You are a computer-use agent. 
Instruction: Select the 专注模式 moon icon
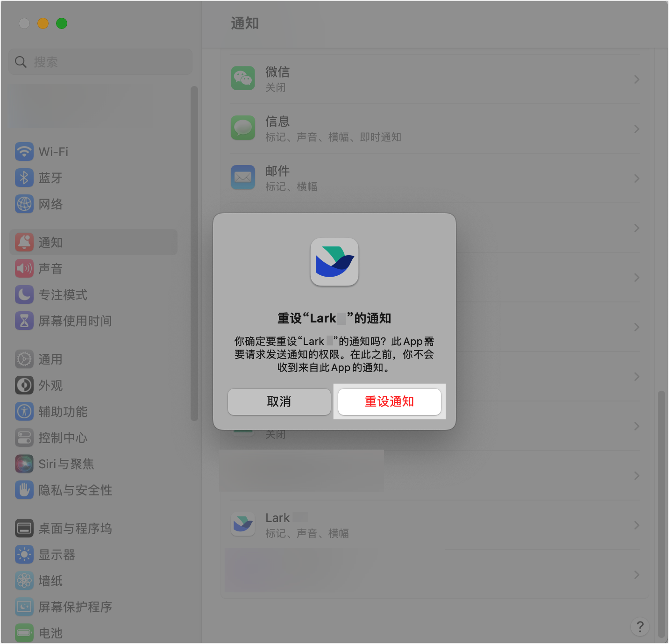tap(24, 294)
